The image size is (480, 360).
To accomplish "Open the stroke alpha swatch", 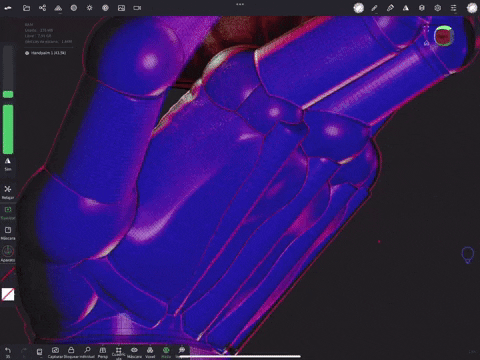I will point(8,294).
